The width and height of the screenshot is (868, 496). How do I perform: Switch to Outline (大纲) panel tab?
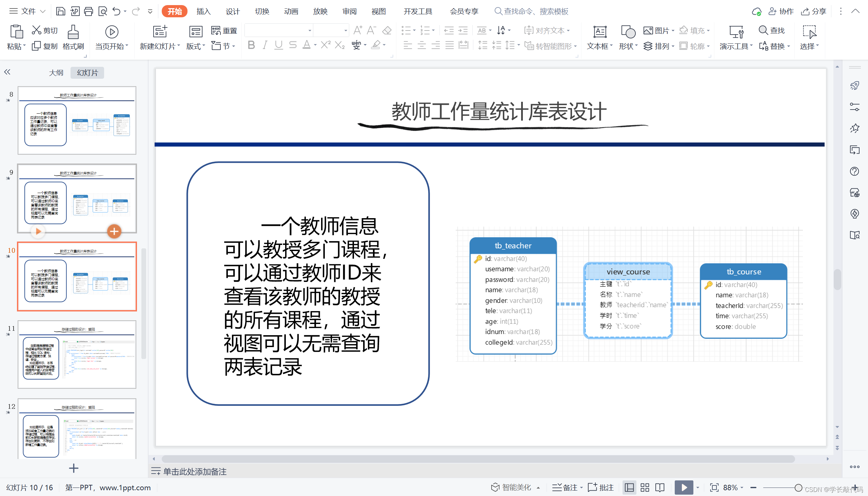[x=56, y=73]
